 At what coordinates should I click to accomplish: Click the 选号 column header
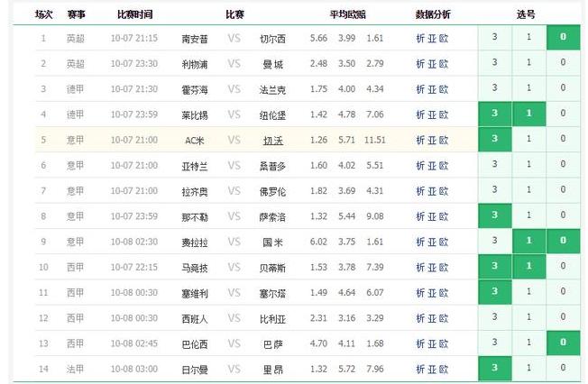pos(526,14)
